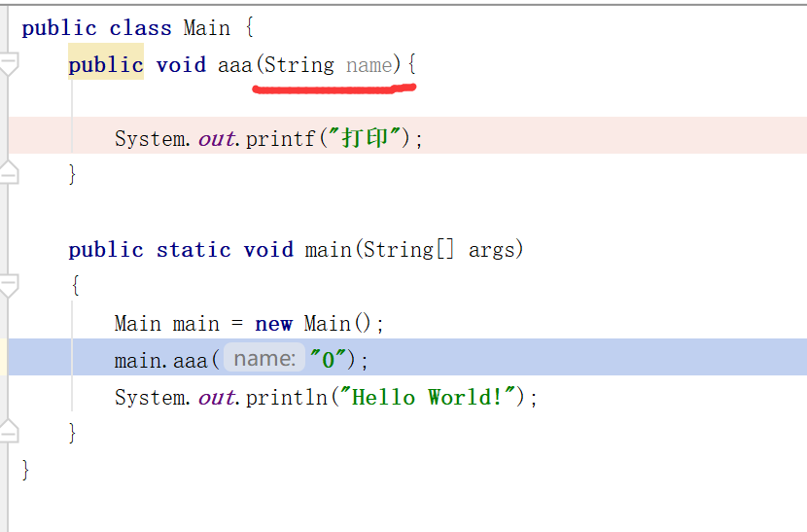Click 'args' parameter in main signature

pyautogui.click(x=492, y=250)
